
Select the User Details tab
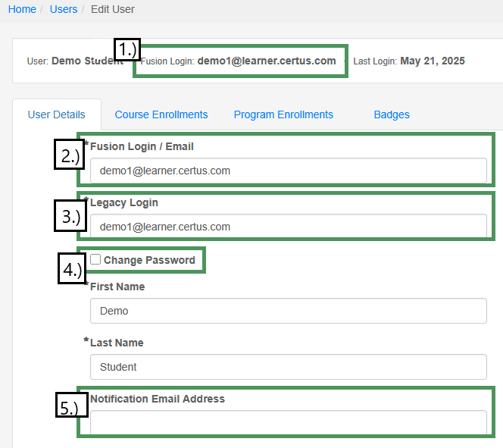coord(56,114)
